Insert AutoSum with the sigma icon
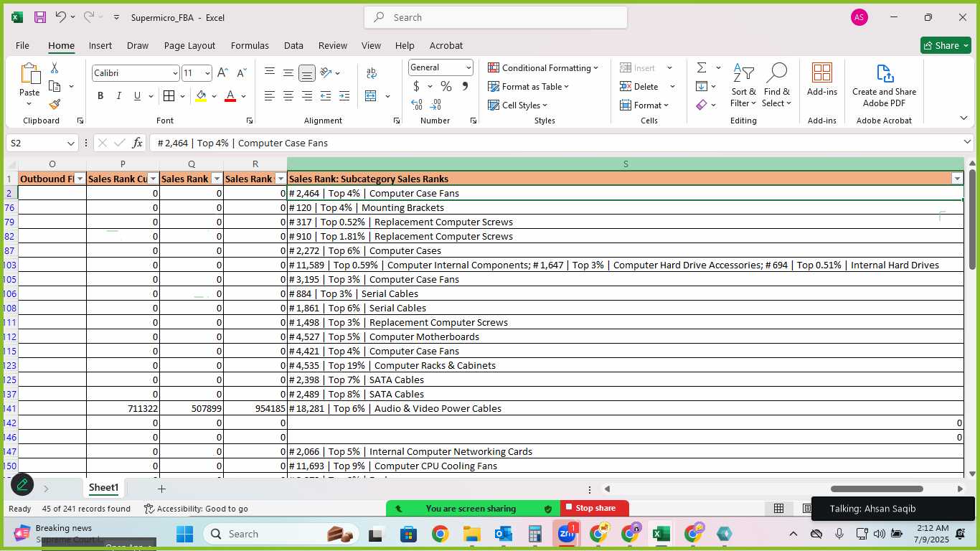The image size is (980, 551). click(702, 67)
